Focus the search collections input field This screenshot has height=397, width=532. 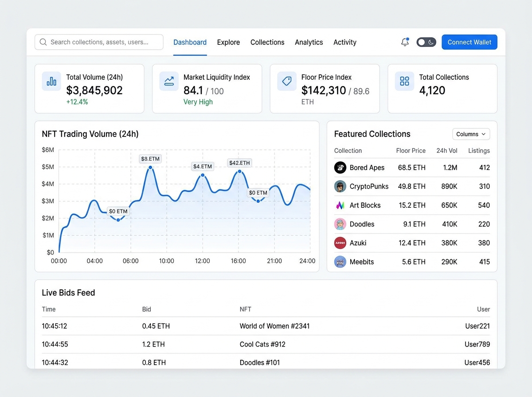[99, 42]
